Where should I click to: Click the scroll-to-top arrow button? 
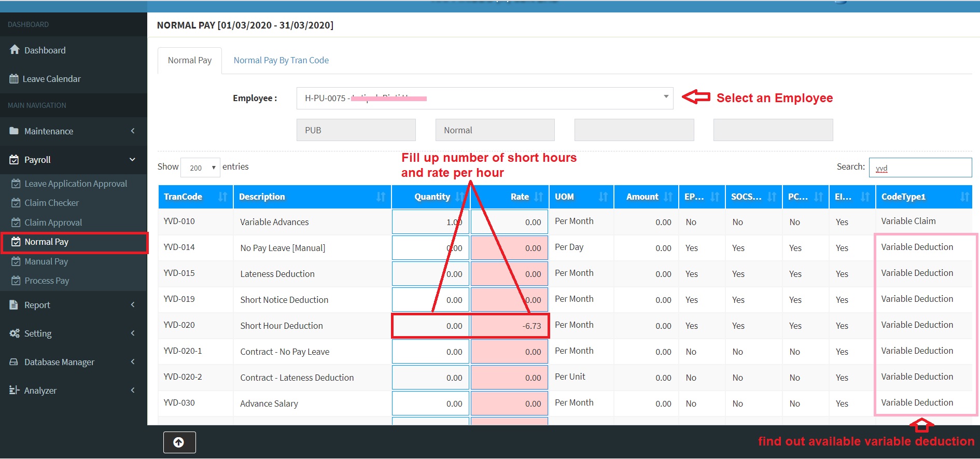(179, 442)
